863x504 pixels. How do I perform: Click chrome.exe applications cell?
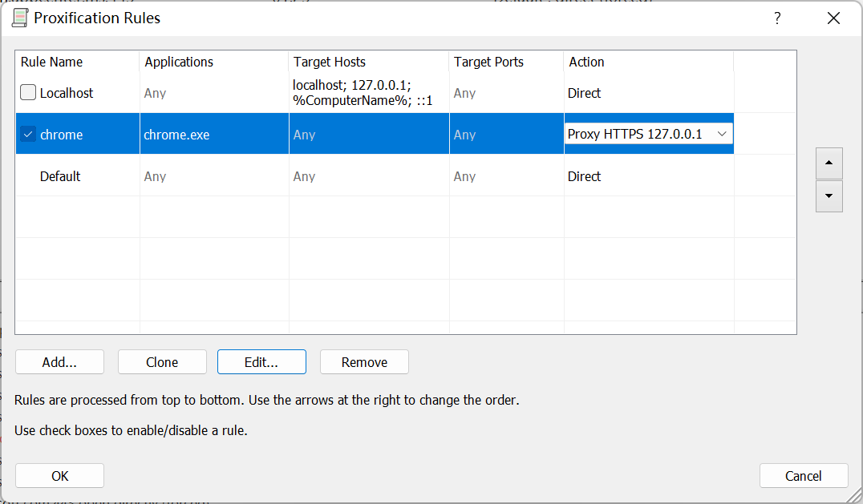(x=176, y=135)
